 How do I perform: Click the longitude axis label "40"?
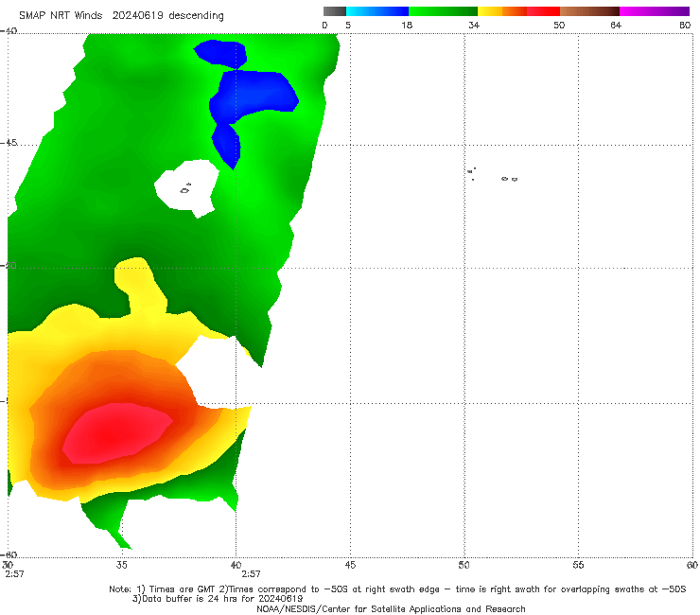click(x=236, y=565)
